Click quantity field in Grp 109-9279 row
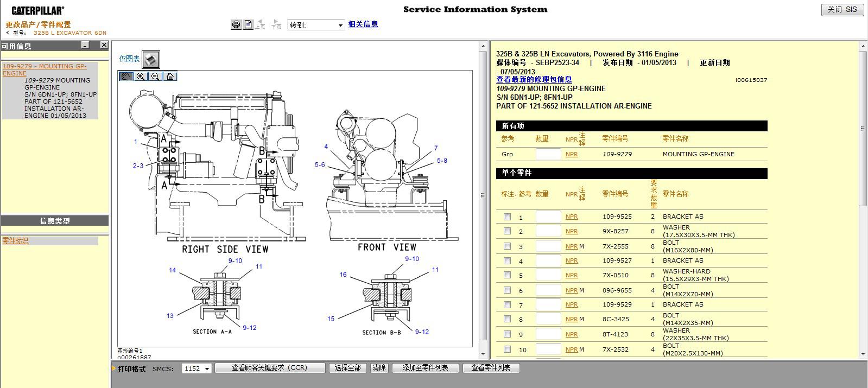The height and width of the screenshot is (388, 868). (548, 154)
